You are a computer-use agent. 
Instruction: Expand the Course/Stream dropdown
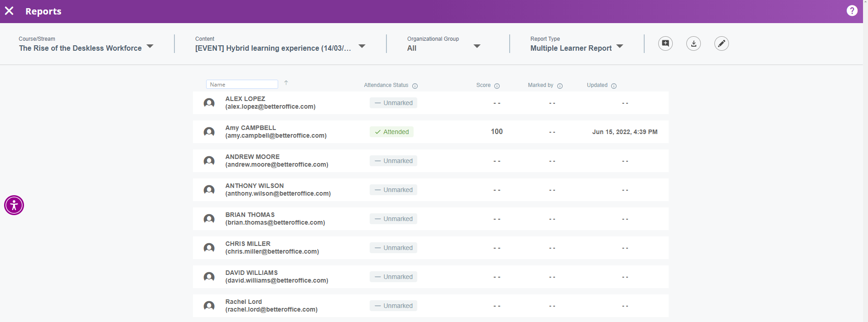150,47
